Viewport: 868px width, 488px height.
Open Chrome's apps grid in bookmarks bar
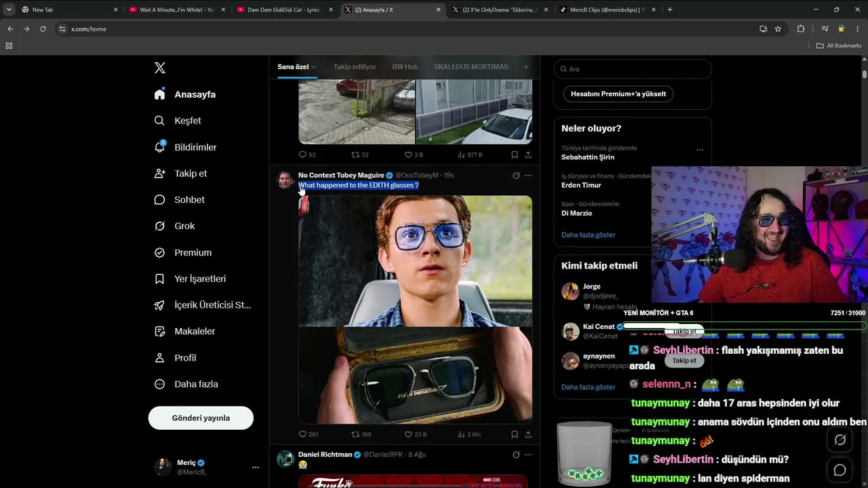coord(9,45)
